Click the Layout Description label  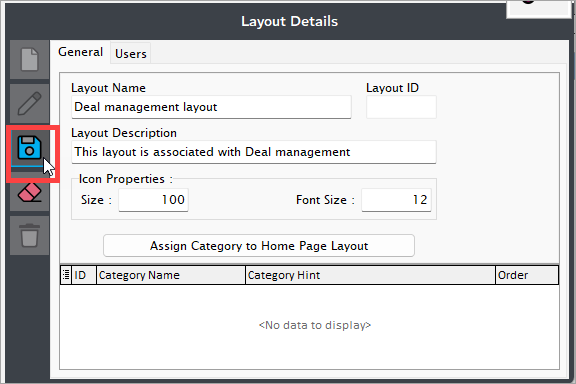pyautogui.click(x=124, y=133)
